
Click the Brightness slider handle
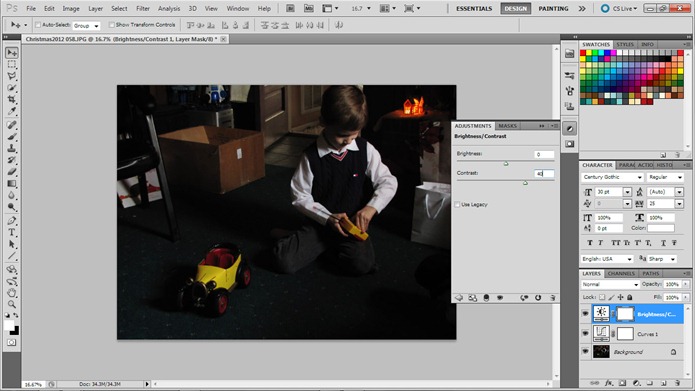point(506,164)
